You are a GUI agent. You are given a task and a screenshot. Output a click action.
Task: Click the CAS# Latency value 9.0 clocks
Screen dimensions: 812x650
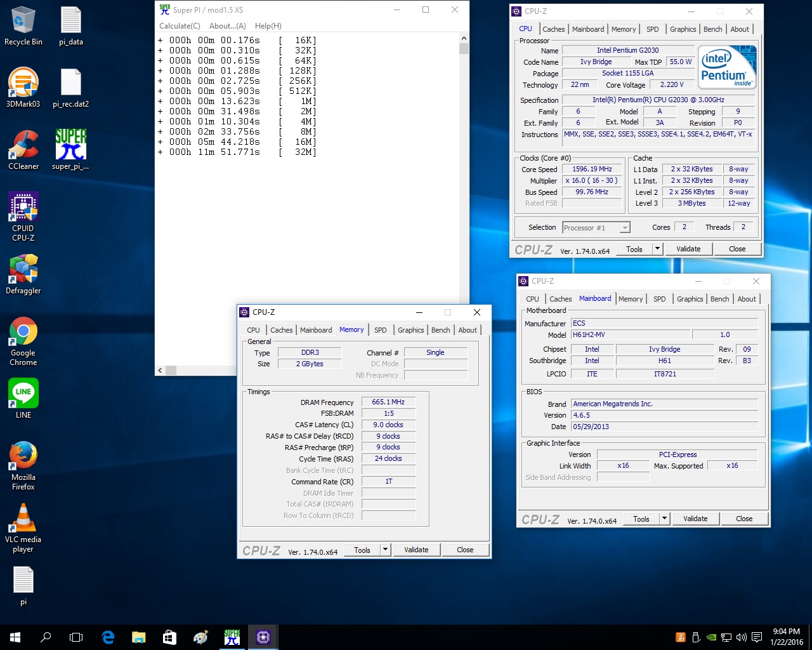(388, 425)
